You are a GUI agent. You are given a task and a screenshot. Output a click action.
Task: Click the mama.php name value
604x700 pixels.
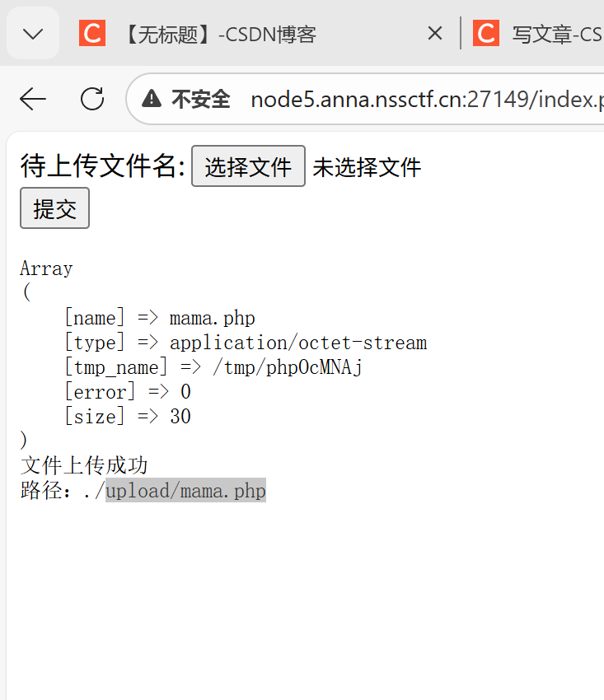pos(212,319)
